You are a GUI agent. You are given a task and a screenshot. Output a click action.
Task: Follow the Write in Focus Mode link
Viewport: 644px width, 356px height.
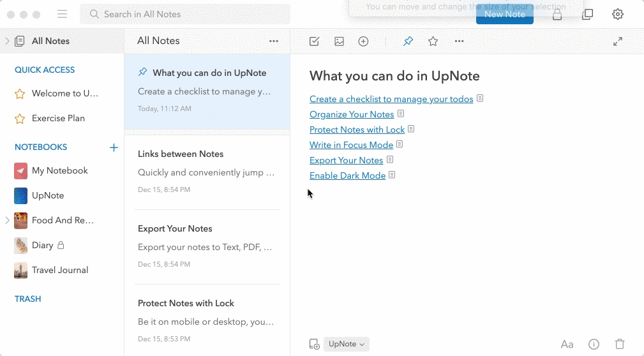click(351, 145)
